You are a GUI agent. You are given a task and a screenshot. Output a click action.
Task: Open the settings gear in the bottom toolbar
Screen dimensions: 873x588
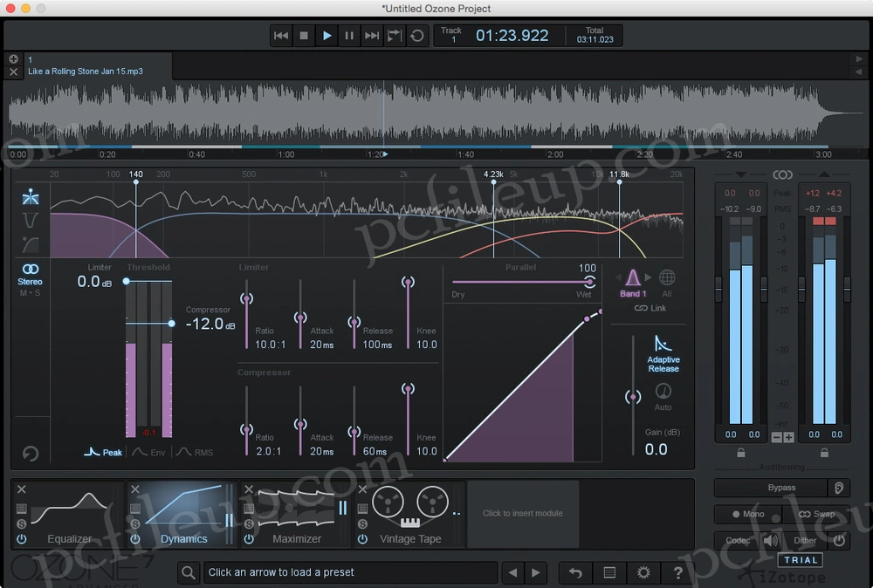[643, 572]
